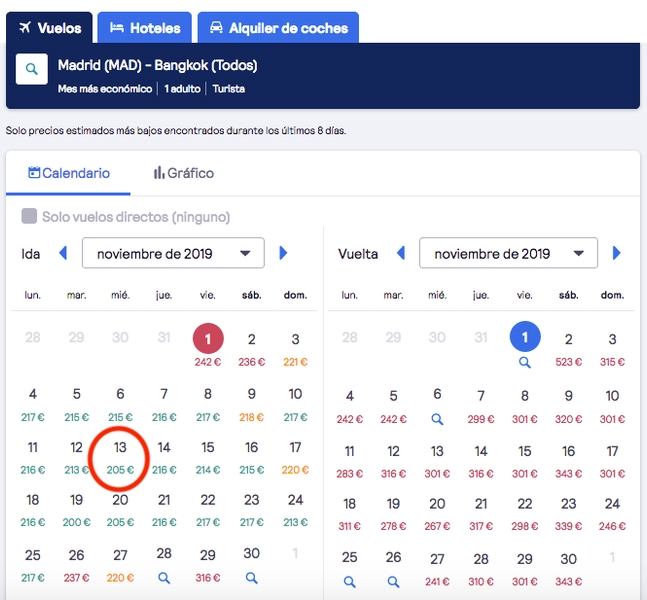Select Ida day 14 at 216 €
The width and height of the screenshot is (647, 600).
coord(164,458)
